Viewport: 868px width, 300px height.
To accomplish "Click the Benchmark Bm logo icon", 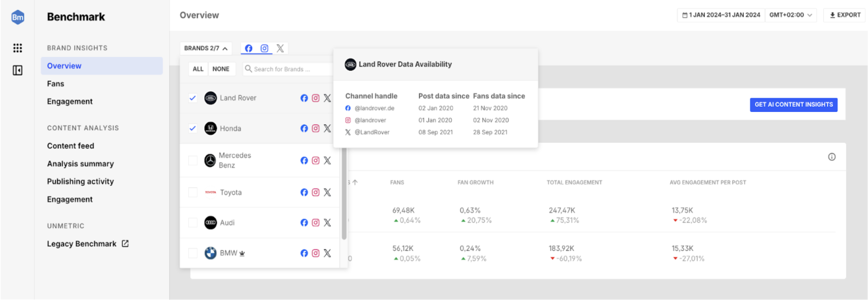I will coord(18,17).
